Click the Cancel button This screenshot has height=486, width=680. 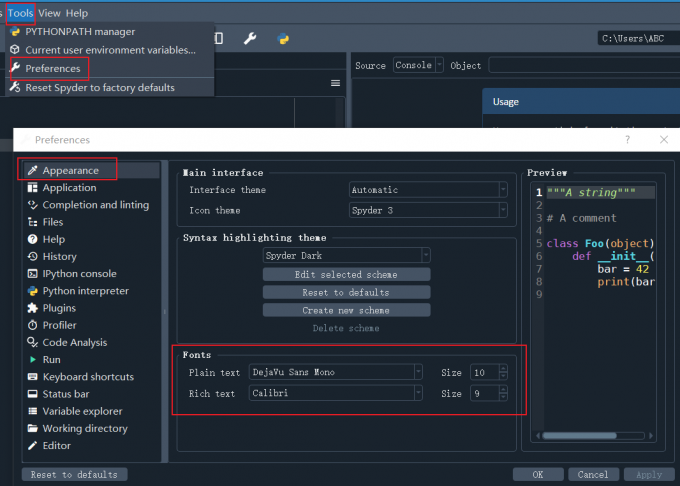pos(593,474)
